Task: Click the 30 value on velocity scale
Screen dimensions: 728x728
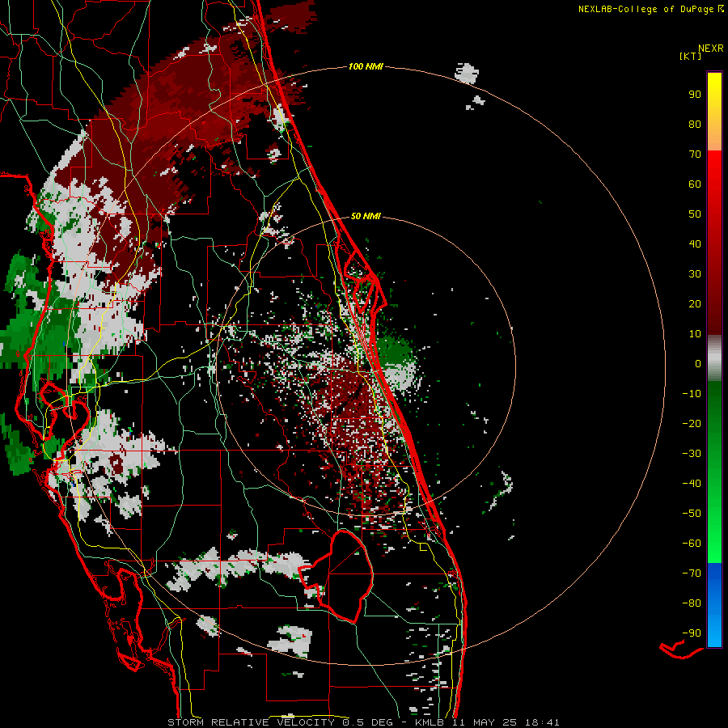Action: (695, 274)
